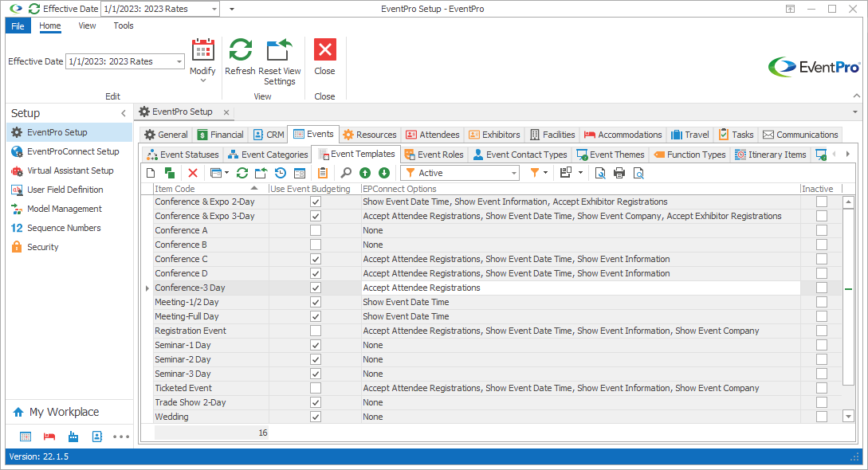Image resolution: width=868 pixels, height=470 pixels.
Task: Click the form layout toolbar icon
Action: coord(300,173)
